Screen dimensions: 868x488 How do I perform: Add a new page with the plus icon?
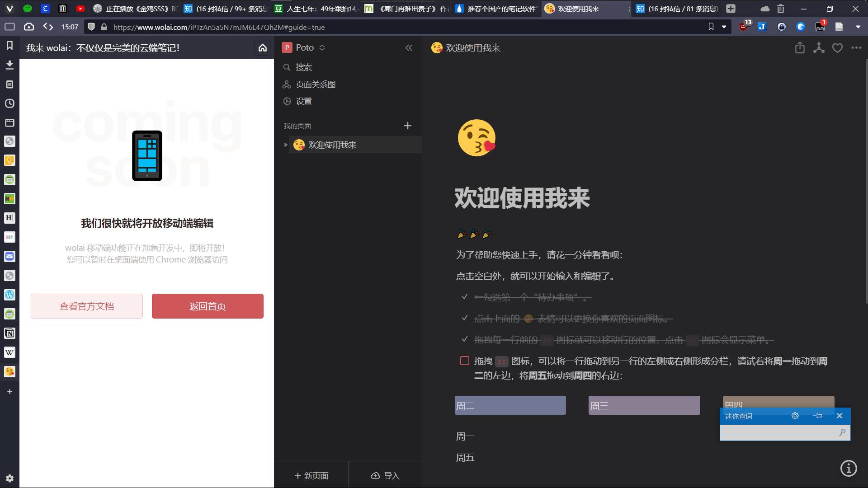click(407, 126)
